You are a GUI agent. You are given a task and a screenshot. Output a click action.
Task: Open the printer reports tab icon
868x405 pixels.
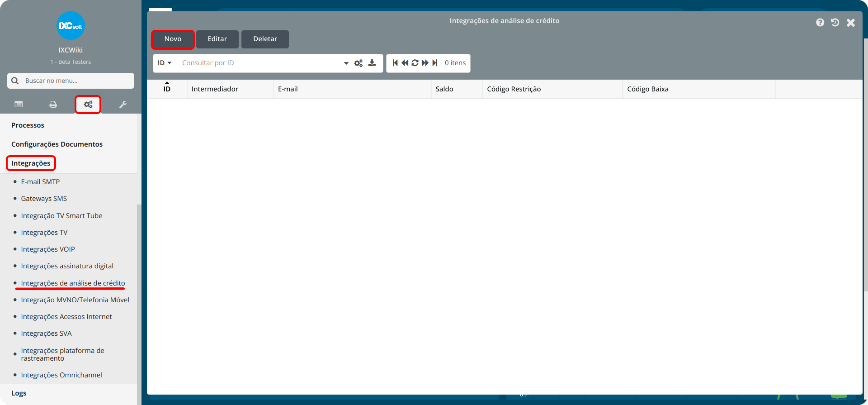point(53,105)
